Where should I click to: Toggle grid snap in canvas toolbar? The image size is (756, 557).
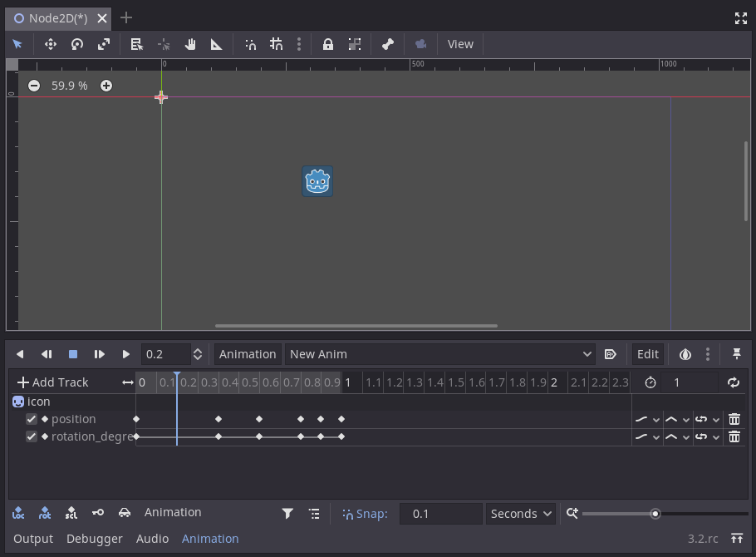point(277,44)
